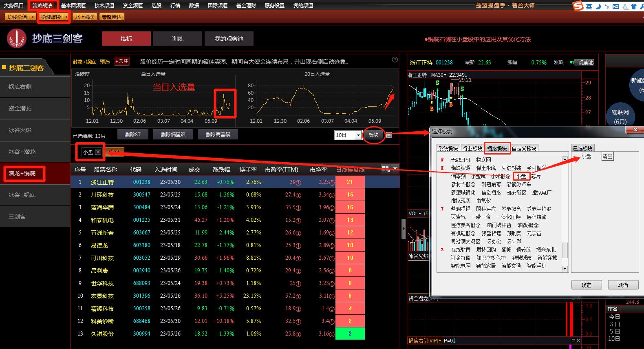Expand the 涨跌 arrow in quote header
The height and width of the screenshot is (349, 644).
click(x=571, y=62)
